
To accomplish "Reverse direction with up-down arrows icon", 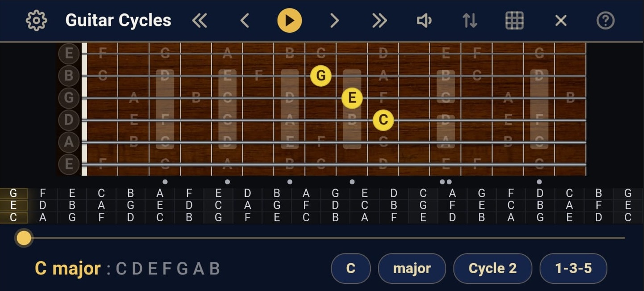I will click(x=469, y=21).
